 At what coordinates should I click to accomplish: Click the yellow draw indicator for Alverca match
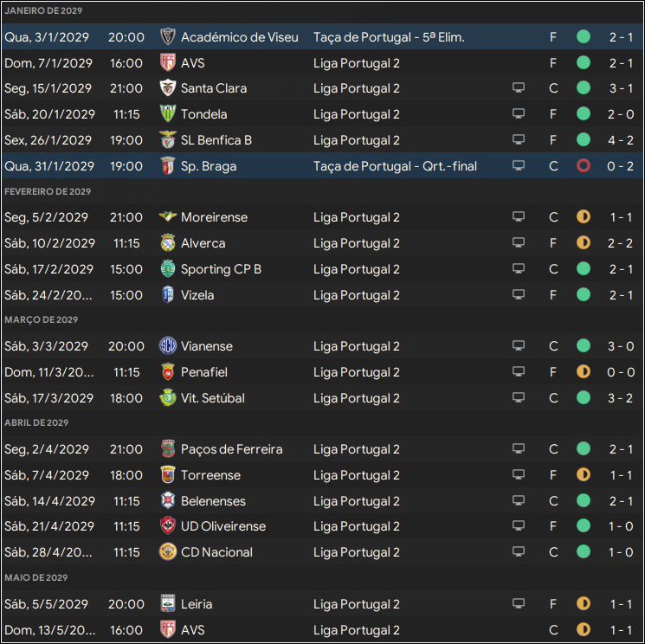584,242
